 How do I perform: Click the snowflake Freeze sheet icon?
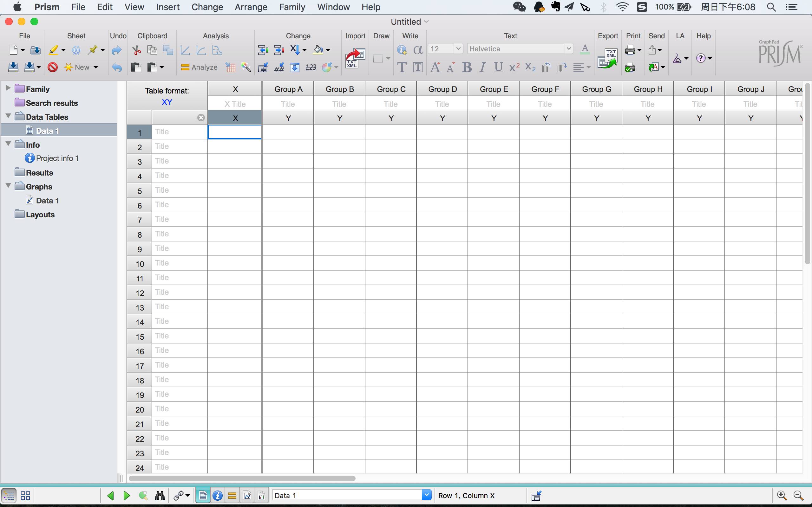click(76, 50)
